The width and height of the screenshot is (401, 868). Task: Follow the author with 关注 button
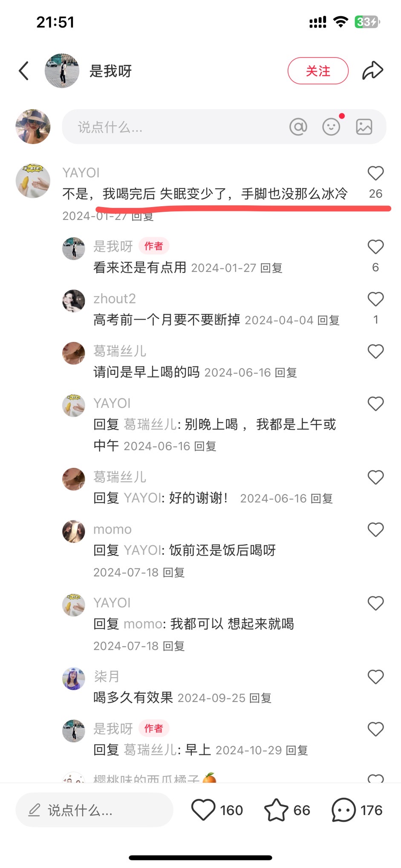click(318, 71)
